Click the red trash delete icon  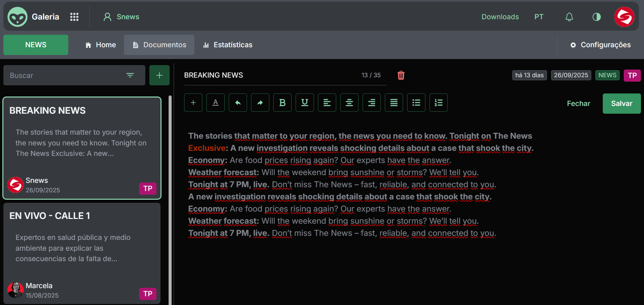(x=401, y=75)
